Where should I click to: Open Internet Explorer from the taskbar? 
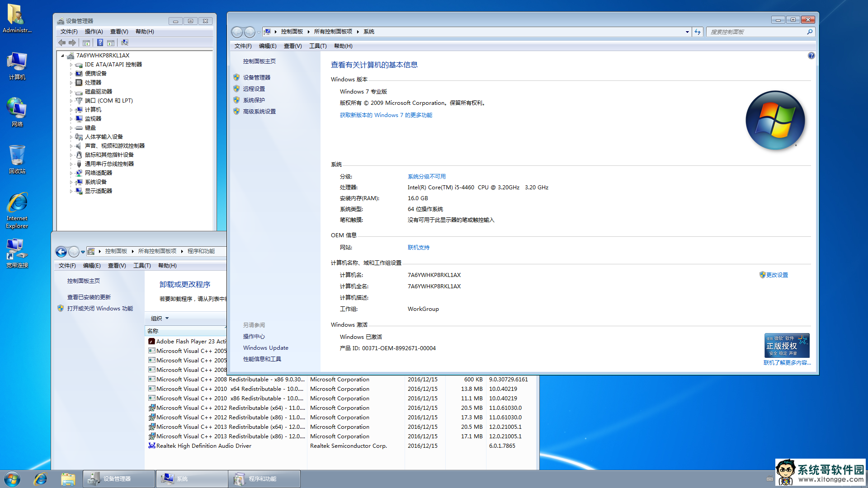pyautogui.click(x=40, y=479)
